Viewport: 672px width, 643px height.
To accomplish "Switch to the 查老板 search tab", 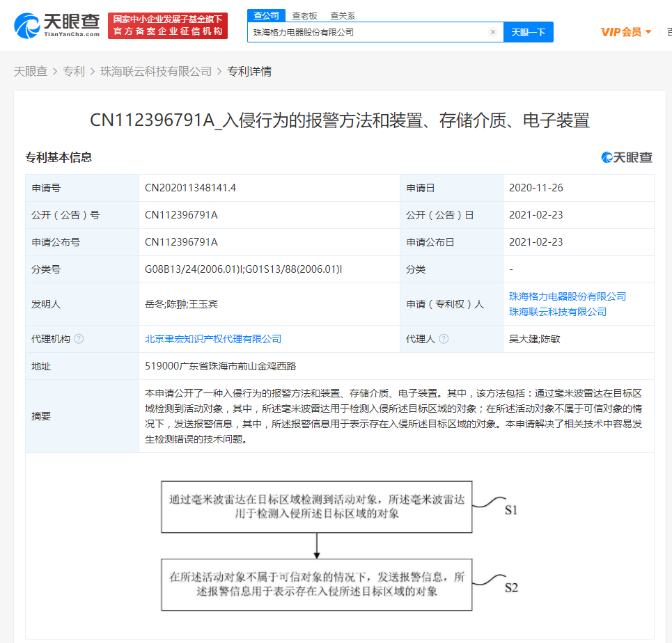I will pyautogui.click(x=305, y=16).
